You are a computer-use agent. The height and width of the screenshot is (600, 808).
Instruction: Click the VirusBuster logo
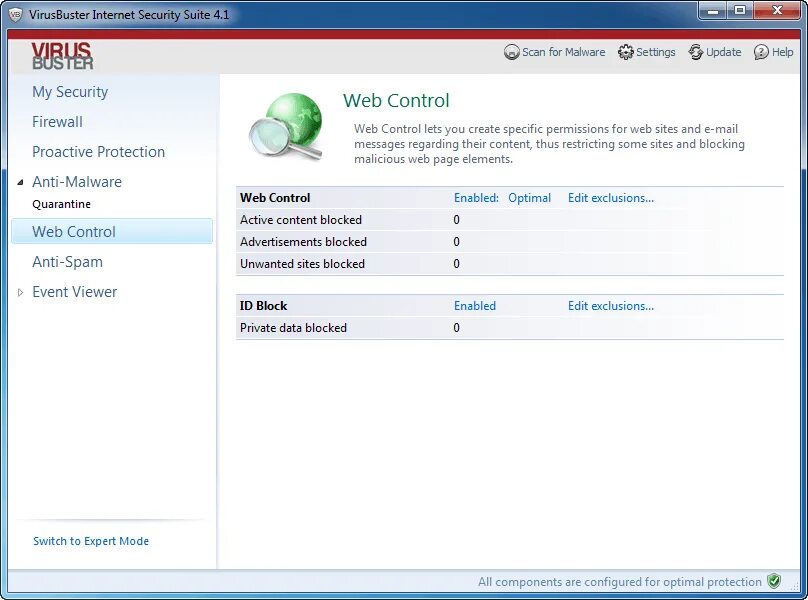point(62,56)
